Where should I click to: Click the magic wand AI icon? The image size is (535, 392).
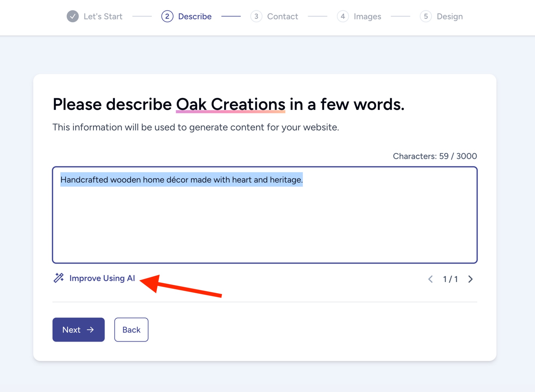click(x=58, y=278)
